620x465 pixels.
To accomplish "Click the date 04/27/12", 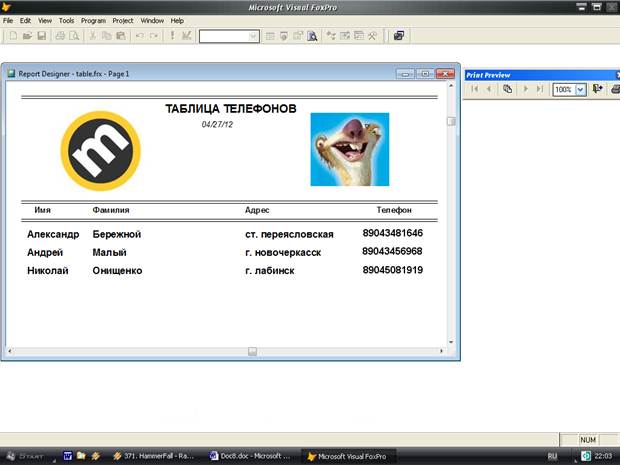I will (217, 125).
